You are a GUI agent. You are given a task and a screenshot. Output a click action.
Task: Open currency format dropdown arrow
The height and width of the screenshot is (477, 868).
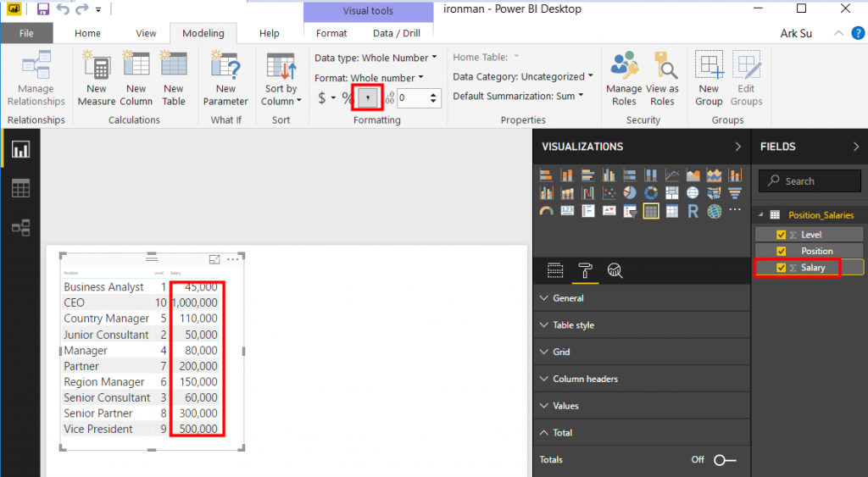pos(333,98)
